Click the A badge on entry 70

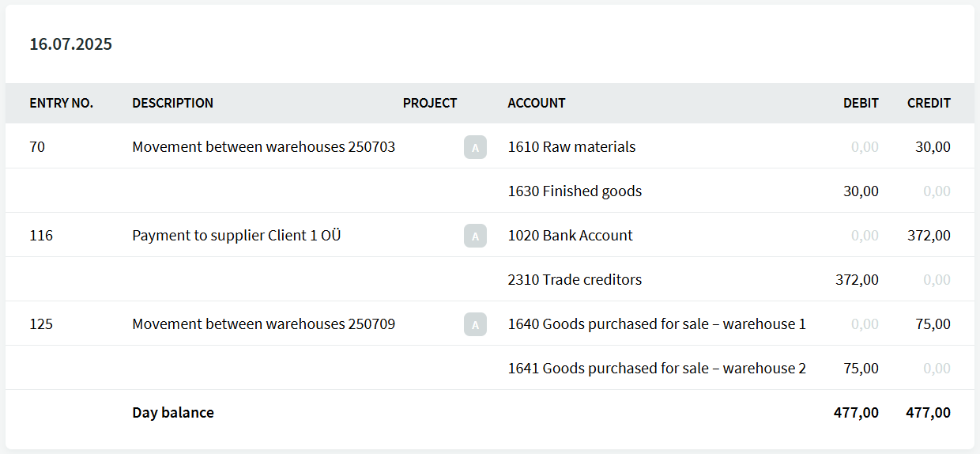tap(475, 147)
